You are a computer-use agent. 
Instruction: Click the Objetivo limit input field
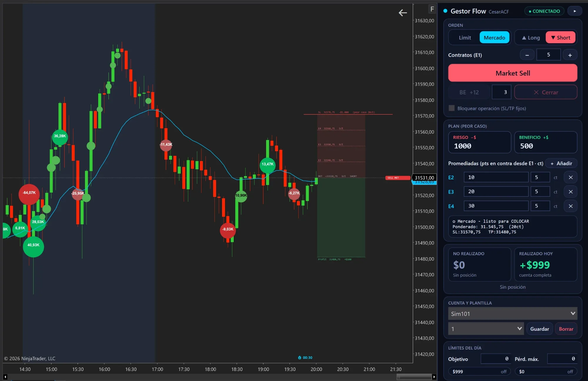tap(496, 359)
